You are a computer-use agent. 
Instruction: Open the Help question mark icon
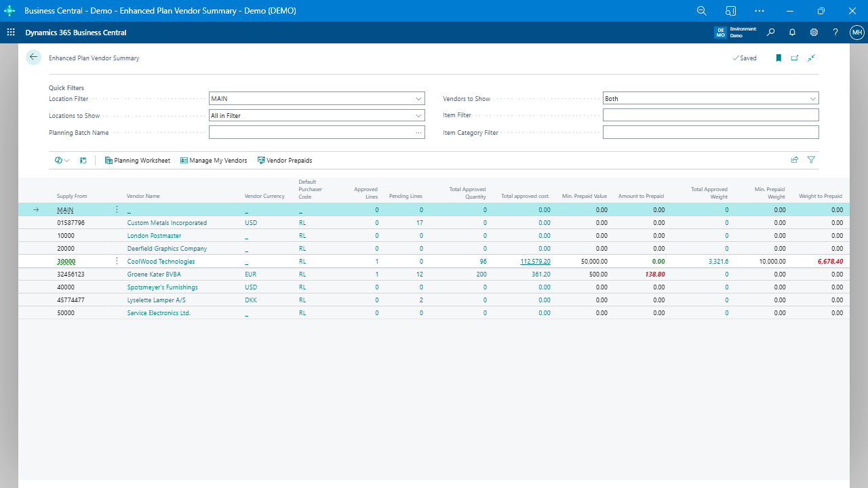835,32
